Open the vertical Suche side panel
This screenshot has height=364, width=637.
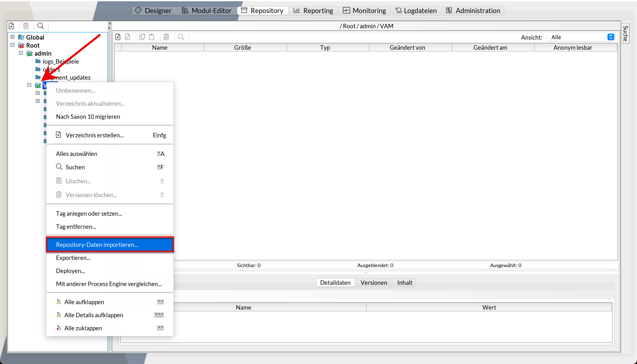coord(625,33)
